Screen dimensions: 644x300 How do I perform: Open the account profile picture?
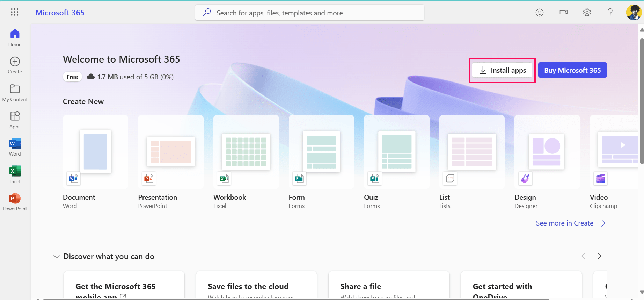tap(634, 12)
